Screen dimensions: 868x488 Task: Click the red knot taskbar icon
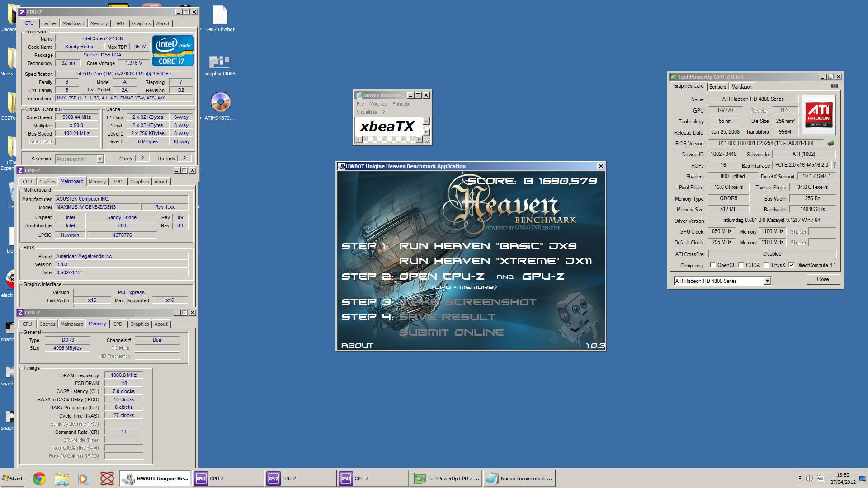pos(107,479)
